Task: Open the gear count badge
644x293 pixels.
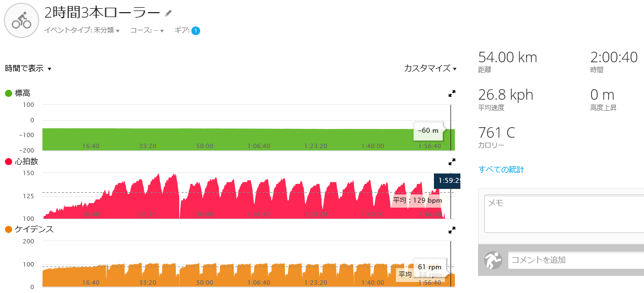Action: tap(196, 31)
